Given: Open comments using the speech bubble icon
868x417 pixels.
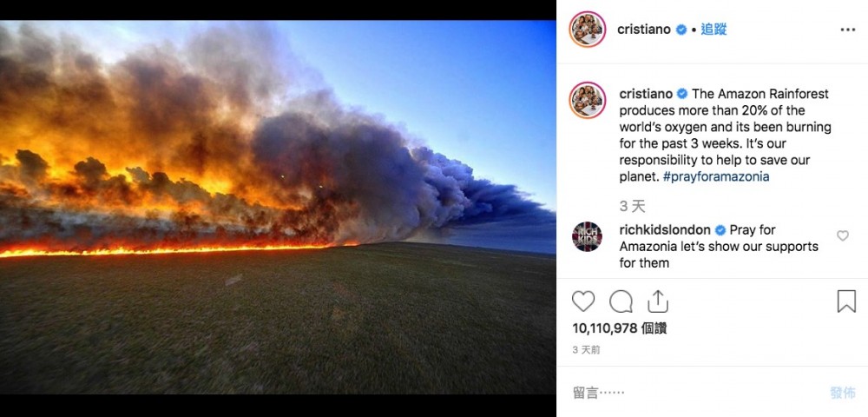Looking at the screenshot, I should point(621,301).
